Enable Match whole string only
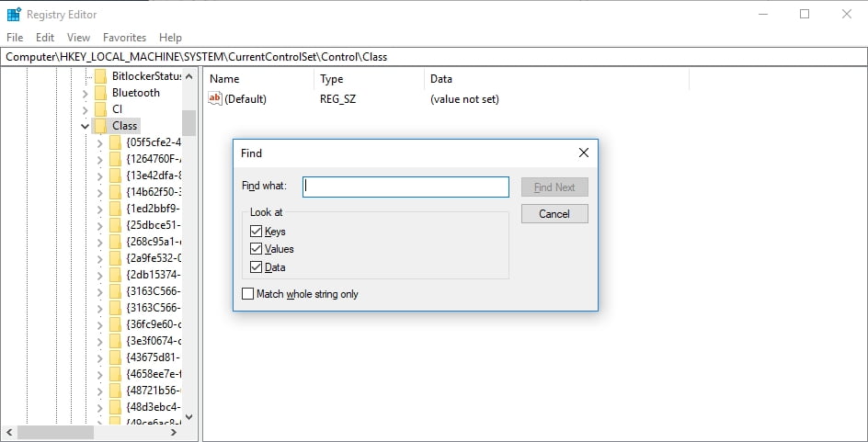Screen dimensions: 868x442 (247, 294)
